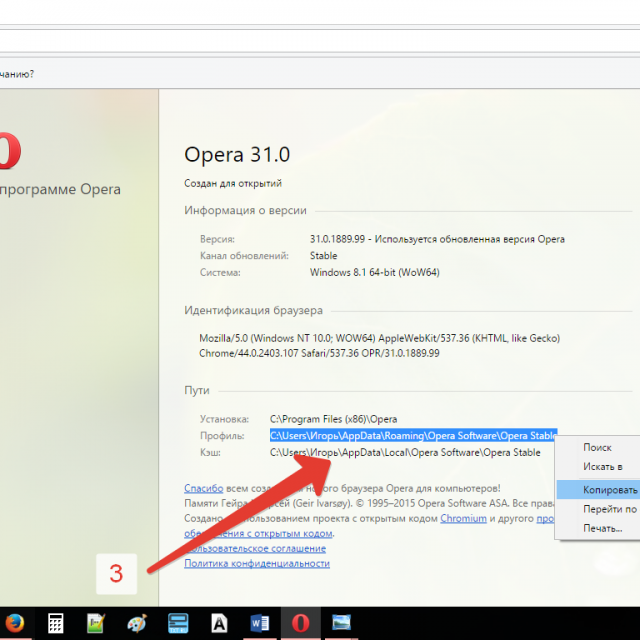Image resolution: width=640 pixels, height=640 pixels.
Task: Open Paint from the taskbar palette icon
Action: pos(137,623)
